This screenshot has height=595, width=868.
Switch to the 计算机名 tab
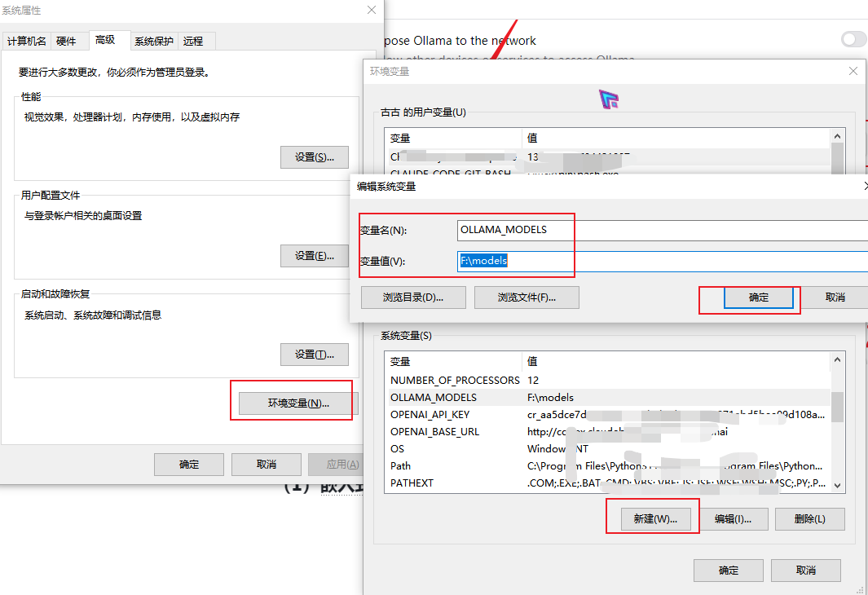coord(27,41)
